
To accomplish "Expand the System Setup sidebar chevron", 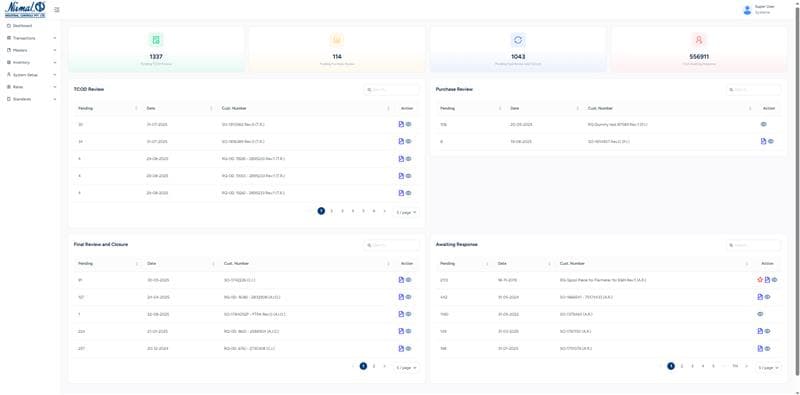I will coord(55,75).
